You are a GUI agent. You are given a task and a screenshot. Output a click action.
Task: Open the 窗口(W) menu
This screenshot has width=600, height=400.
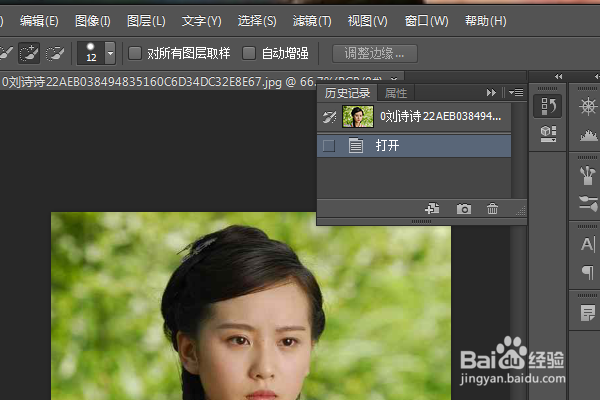point(426,21)
